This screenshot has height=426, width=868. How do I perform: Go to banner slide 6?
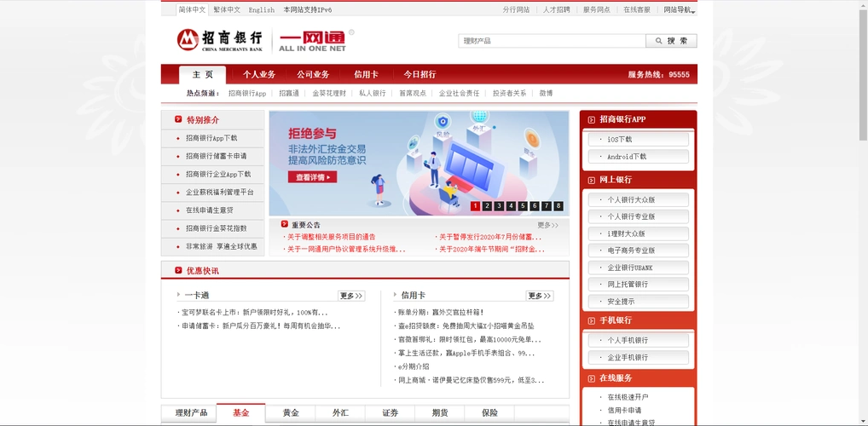(535, 206)
